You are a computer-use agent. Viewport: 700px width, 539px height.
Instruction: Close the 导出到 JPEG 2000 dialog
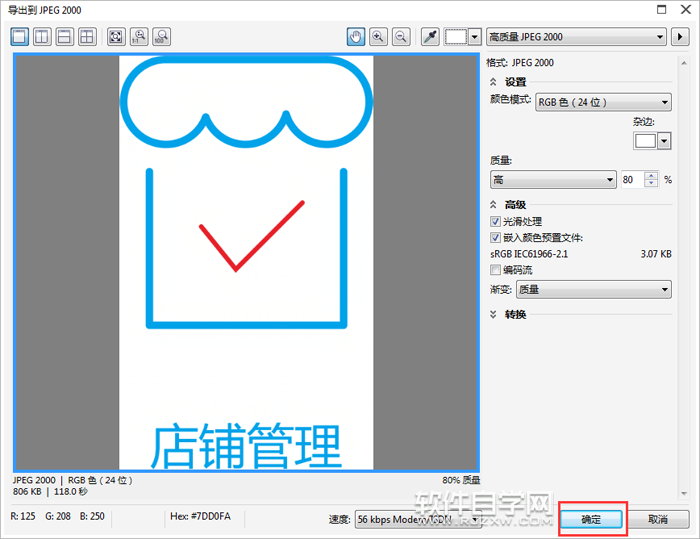click(686, 9)
